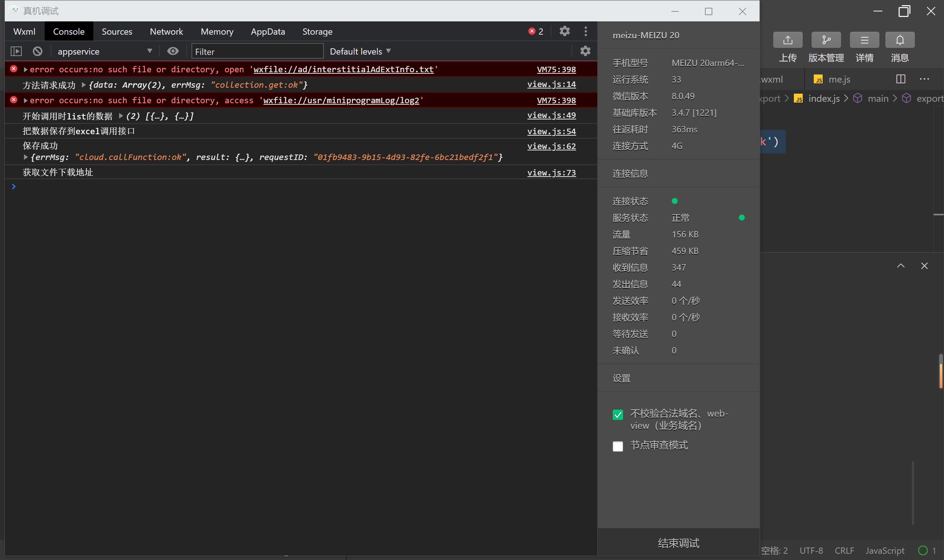Image resolution: width=944 pixels, height=560 pixels.
Task: Open version management (版本管理) icon
Action: click(x=826, y=40)
